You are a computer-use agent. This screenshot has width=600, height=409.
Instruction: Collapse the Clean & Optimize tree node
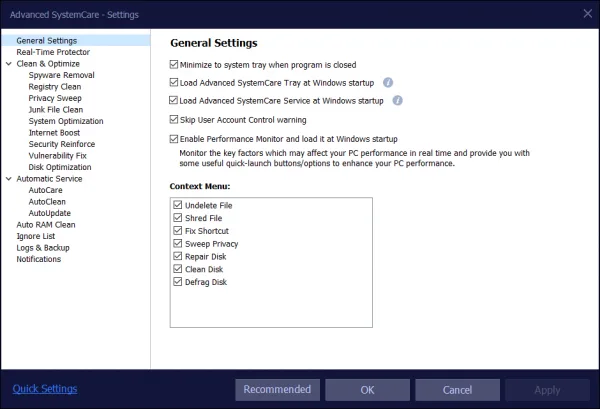9,64
